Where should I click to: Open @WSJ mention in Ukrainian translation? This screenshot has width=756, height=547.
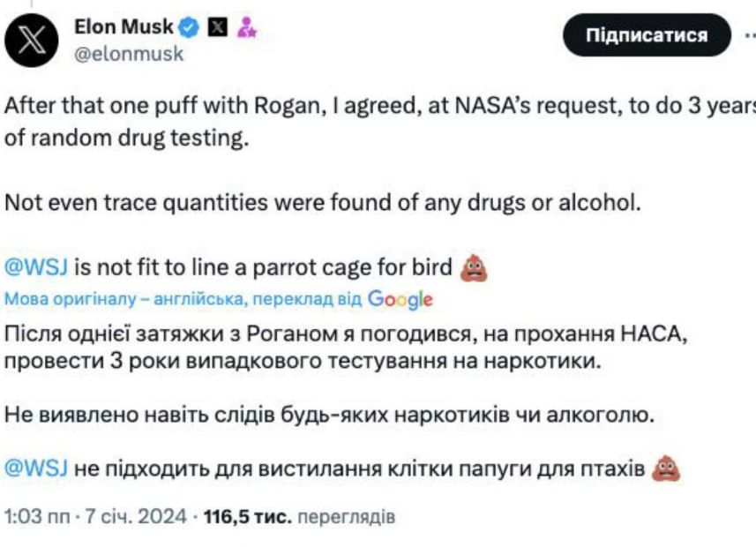point(37,468)
